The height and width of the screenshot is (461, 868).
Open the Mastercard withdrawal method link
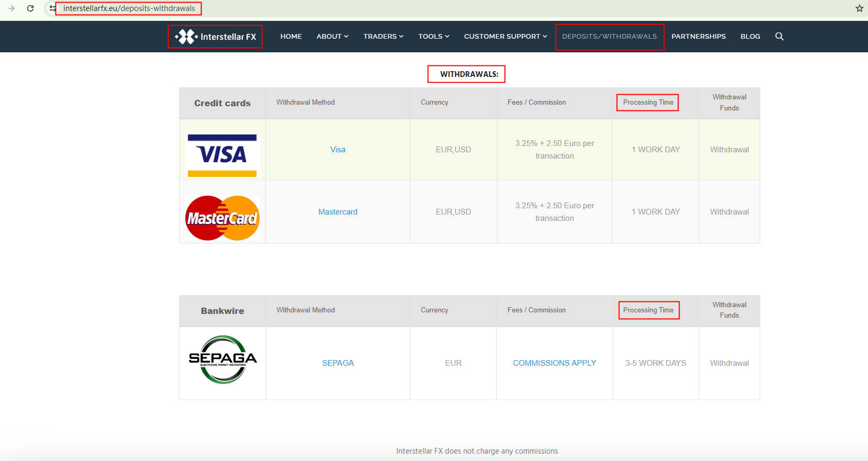[338, 212]
